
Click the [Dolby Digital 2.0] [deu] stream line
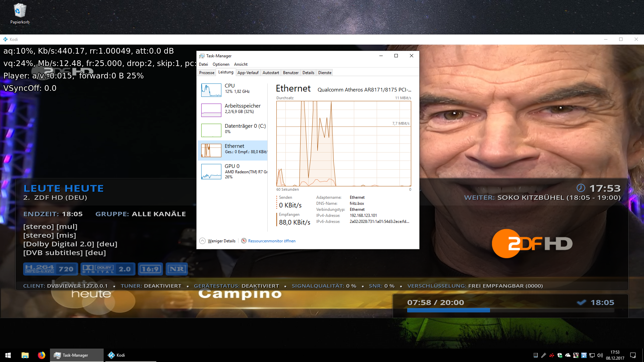(x=70, y=244)
